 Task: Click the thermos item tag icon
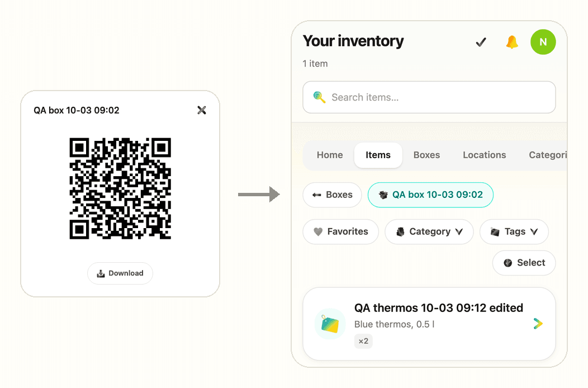330,324
